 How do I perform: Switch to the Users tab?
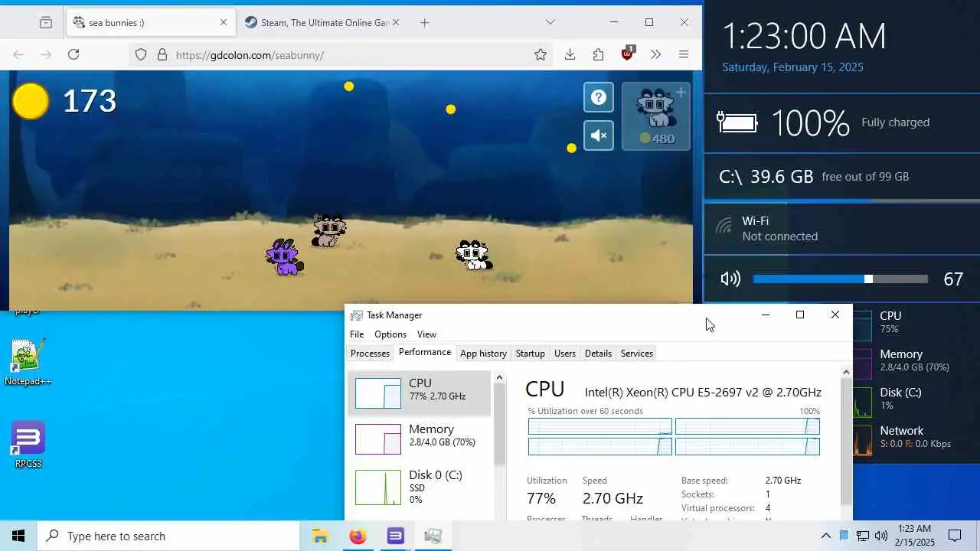565,354
